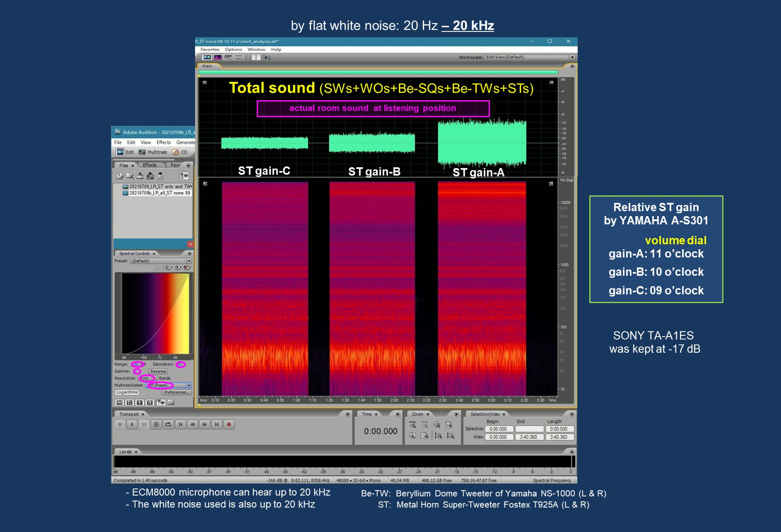The image size is (781, 532).
Task: Click Import File folder icon in Files panel
Action: pyautogui.click(x=120, y=176)
